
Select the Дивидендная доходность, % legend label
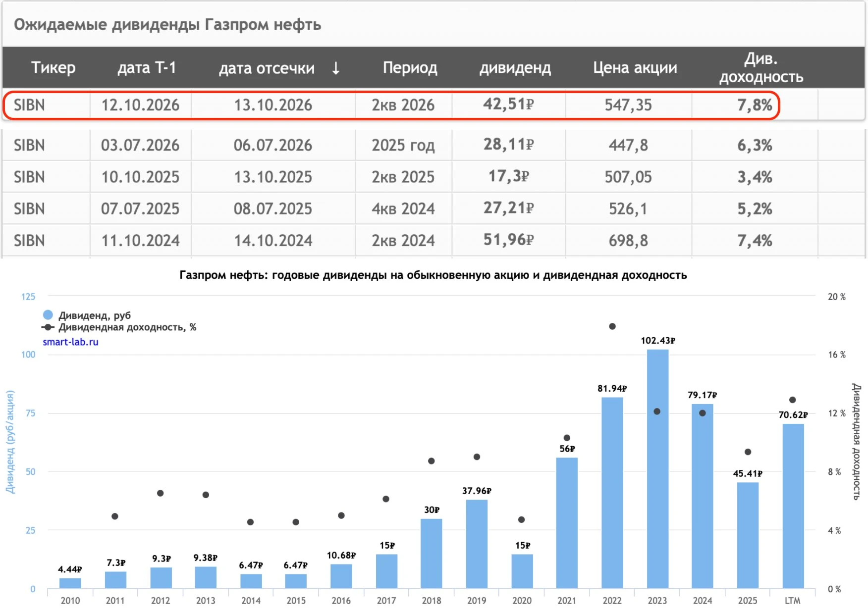(x=127, y=327)
